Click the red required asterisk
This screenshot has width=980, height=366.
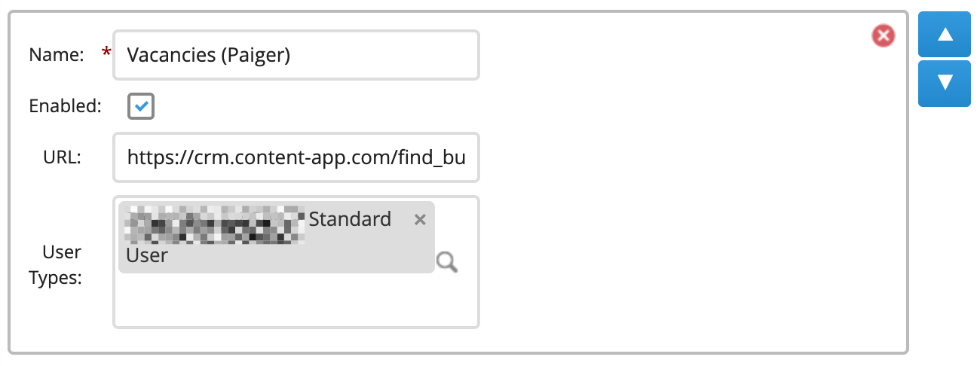(x=106, y=53)
